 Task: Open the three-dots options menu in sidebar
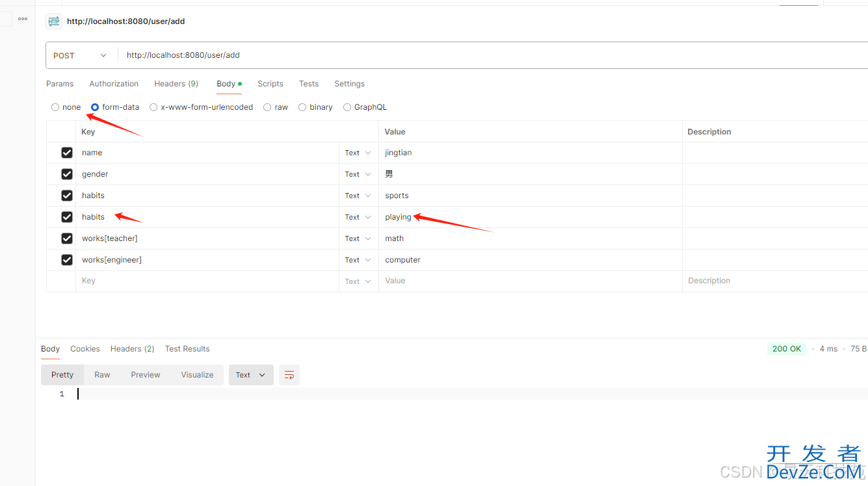(23, 19)
